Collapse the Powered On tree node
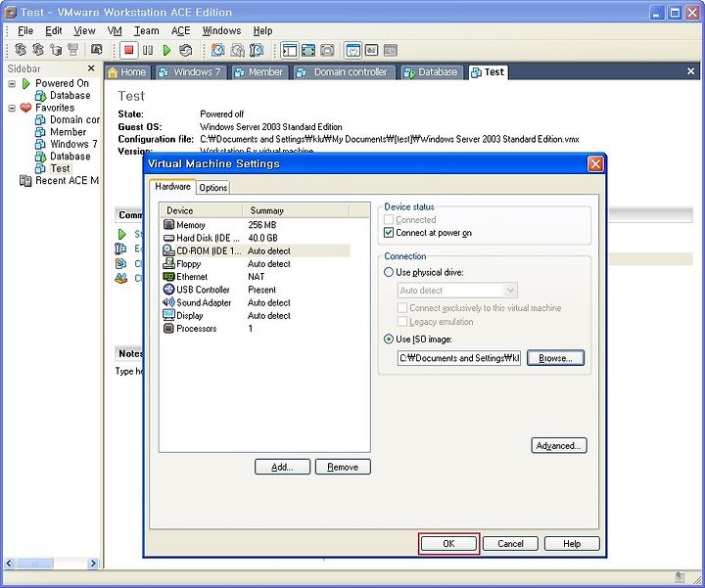The image size is (705, 588). click(x=12, y=83)
